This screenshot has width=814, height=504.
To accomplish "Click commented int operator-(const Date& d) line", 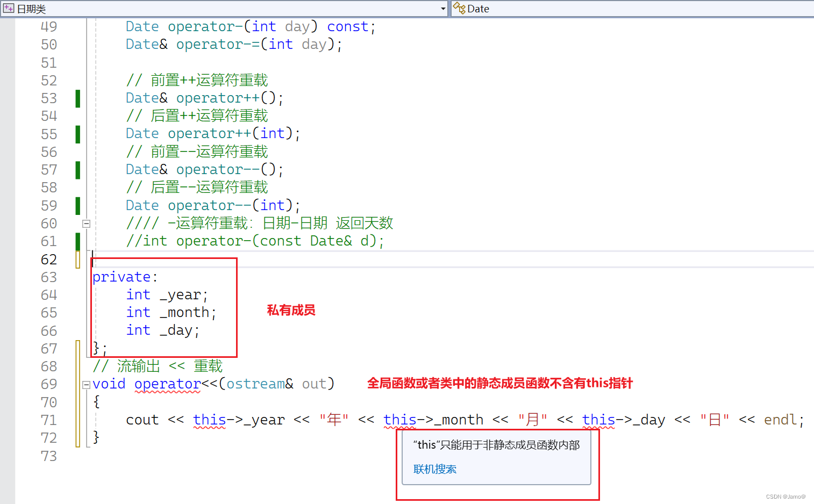I will point(255,241).
